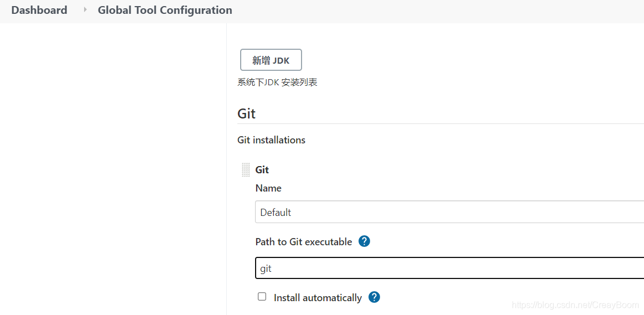Click the Path to Git executable label
Image resolution: width=644 pixels, height=315 pixels.
click(x=304, y=242)
